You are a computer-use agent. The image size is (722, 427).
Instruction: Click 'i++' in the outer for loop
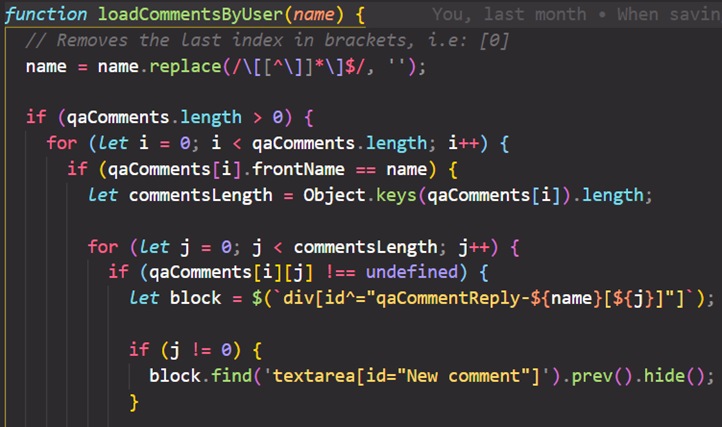tap(464, 143)
